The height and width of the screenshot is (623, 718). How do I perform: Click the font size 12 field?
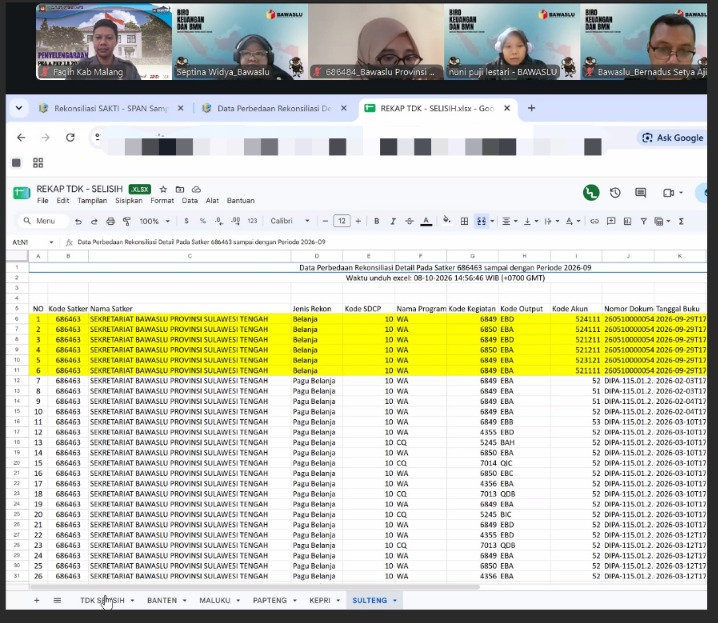coord(342,221)
